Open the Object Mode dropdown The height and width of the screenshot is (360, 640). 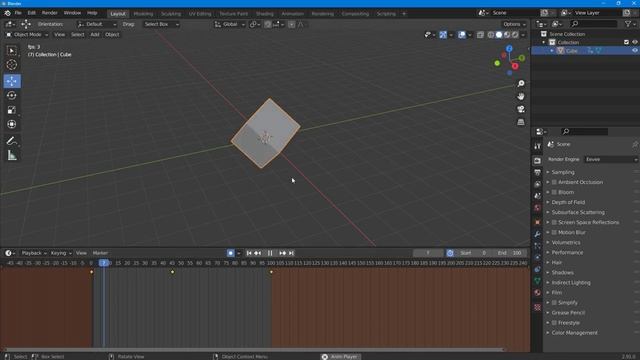pyautogui.click(x=27, y=35)
